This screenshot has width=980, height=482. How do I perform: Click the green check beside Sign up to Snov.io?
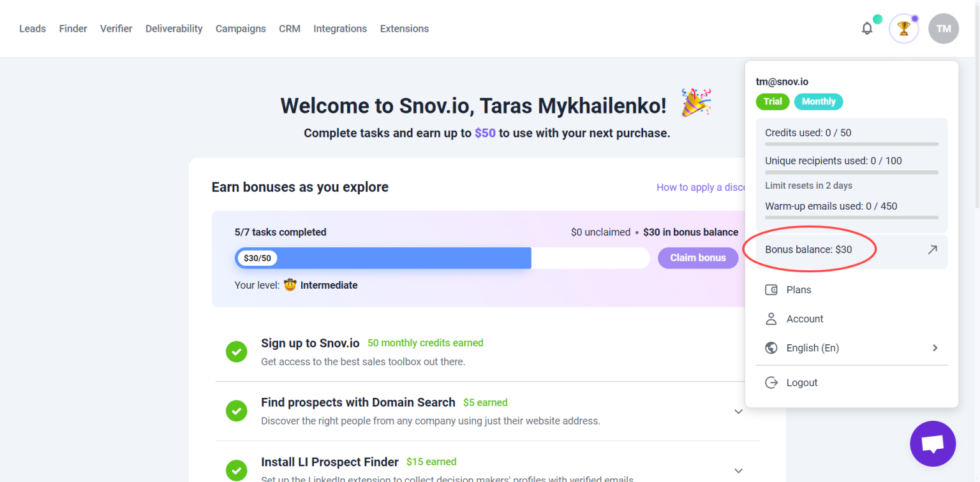(237, 351)
